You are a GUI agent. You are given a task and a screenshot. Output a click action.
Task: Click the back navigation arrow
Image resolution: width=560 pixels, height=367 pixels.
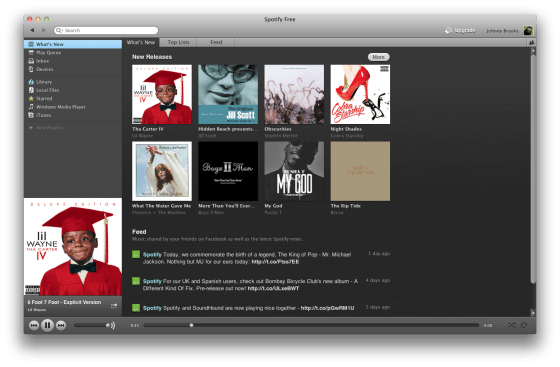[32, 30]
